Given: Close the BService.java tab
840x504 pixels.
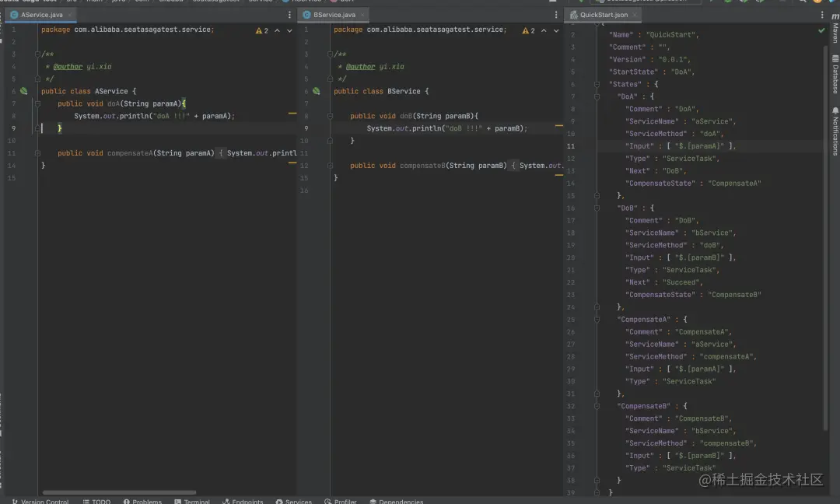Looking at the screenshot, I should 362,15.
